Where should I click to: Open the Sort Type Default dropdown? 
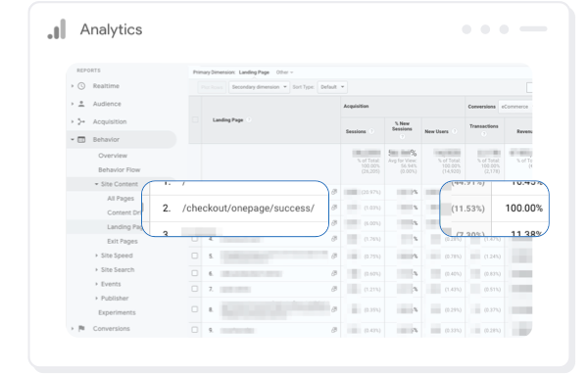[x=332, y=87]
